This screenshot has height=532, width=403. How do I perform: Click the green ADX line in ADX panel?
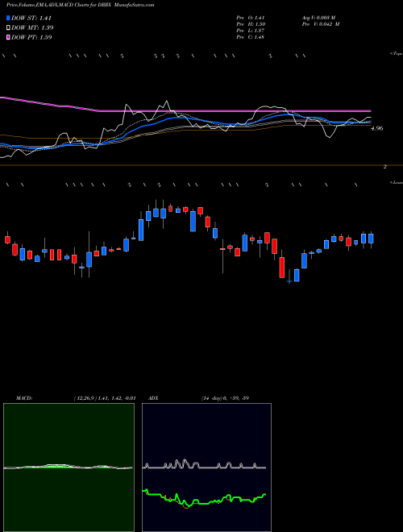[x=204, y=499]
